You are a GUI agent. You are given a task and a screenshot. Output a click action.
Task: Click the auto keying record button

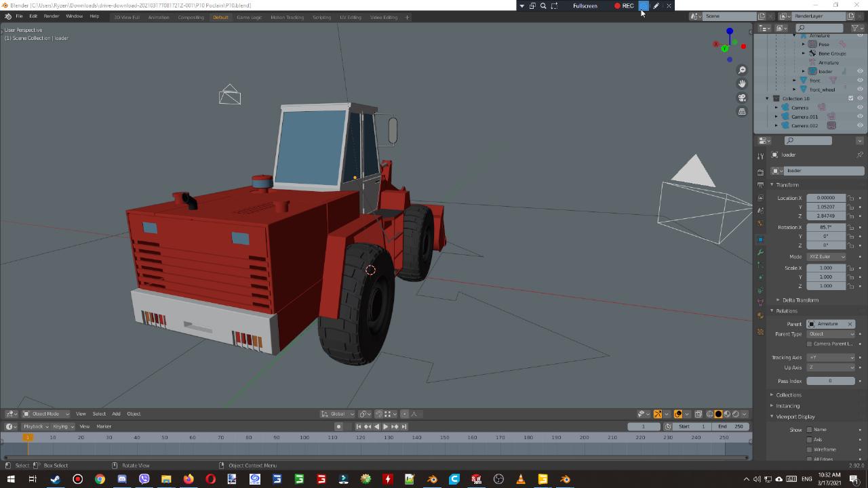(x=338, y=426)
